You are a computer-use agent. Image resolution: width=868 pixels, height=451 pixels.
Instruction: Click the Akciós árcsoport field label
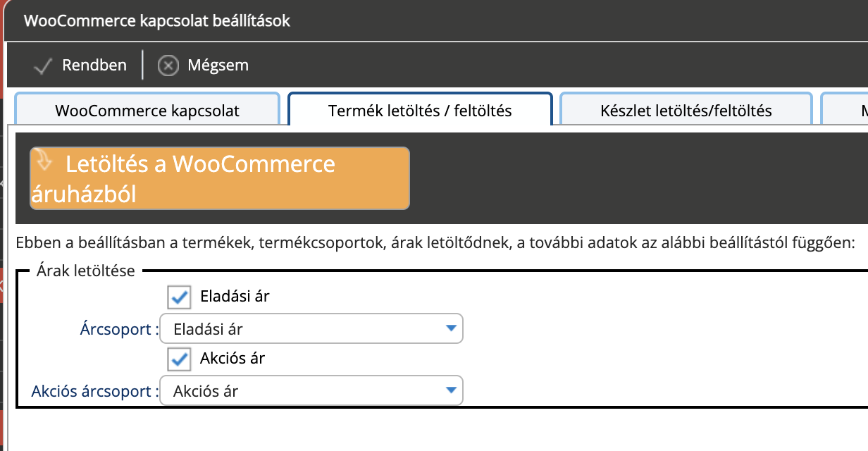(96, 391)
